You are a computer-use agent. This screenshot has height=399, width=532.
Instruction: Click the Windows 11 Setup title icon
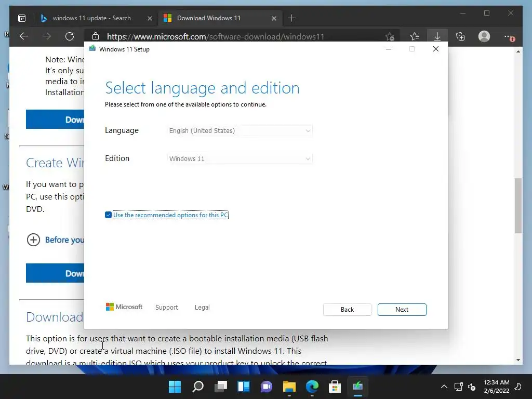92,48
